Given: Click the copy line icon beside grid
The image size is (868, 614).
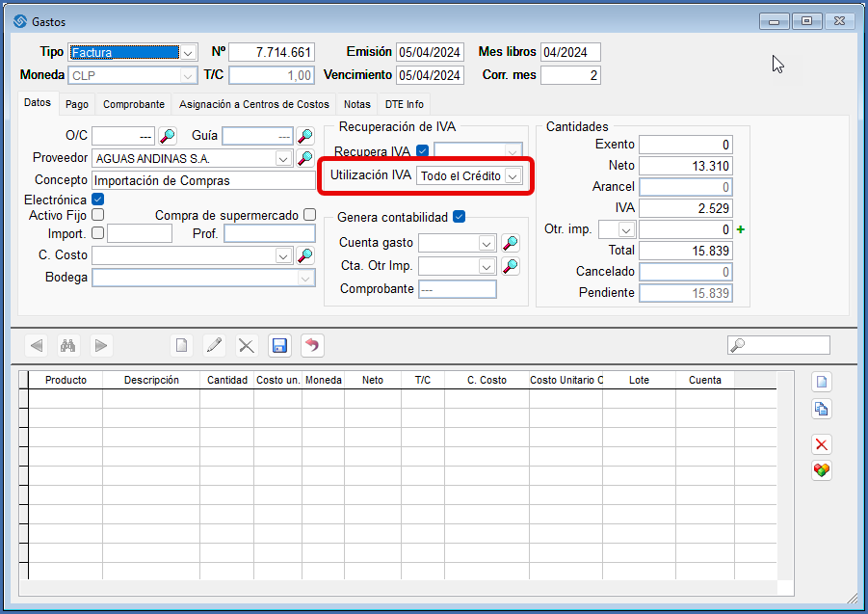Looking at the screenshot, I should (822, 409).
